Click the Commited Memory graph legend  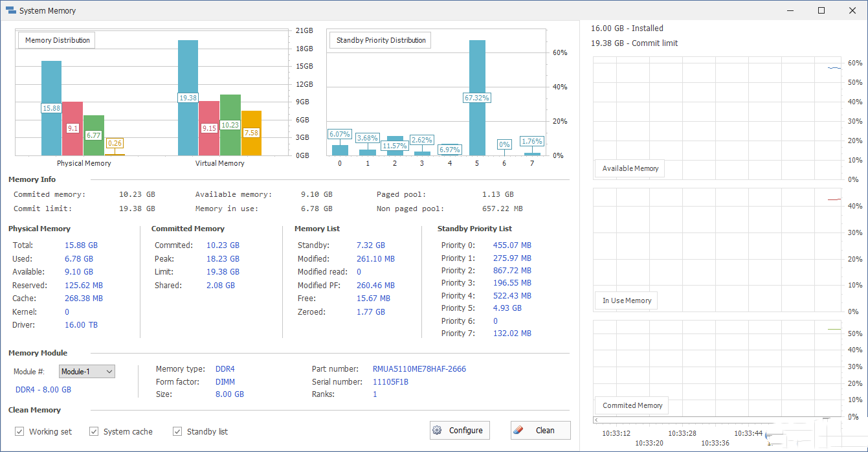[x=631, y=405]
